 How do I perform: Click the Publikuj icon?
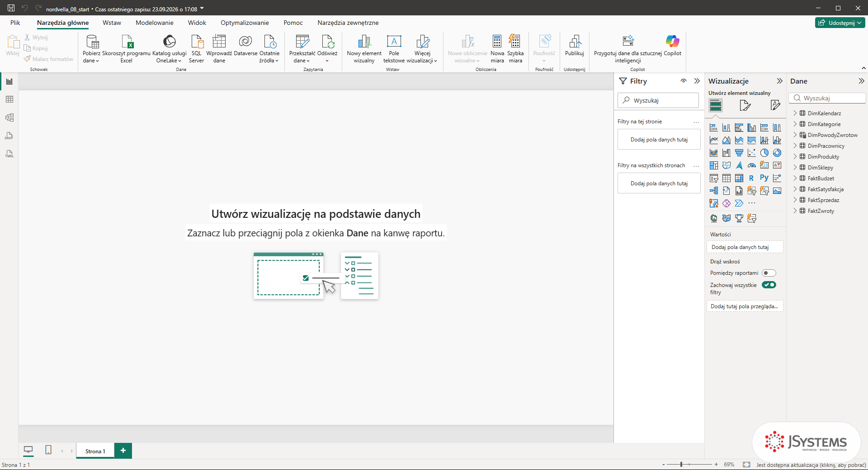pyautogui.click(x=575, y=42)
